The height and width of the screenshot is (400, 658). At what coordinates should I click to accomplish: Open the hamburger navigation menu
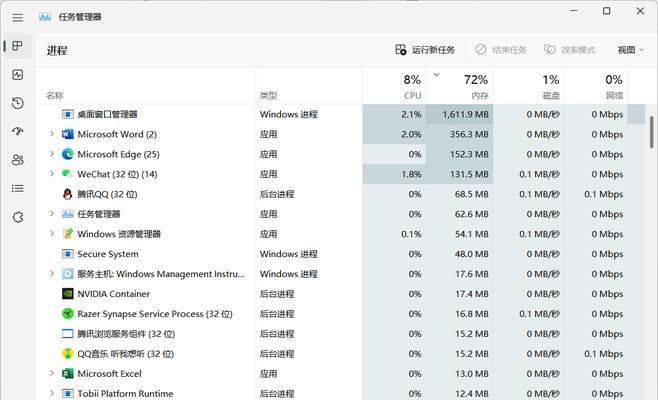[18, 18]
